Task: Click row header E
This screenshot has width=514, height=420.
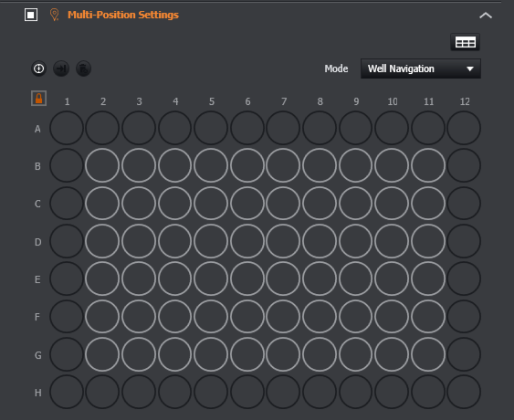Action: pos(37,279)
